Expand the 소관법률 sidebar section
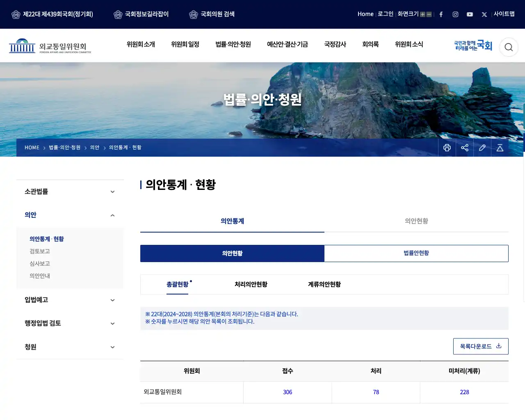Screen dimensions: 525x420 point(70,192)
